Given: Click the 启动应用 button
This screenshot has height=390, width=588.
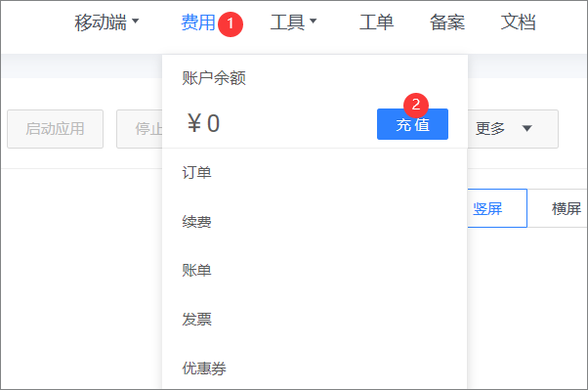Looking at the screenshot, I should [55, 129].
